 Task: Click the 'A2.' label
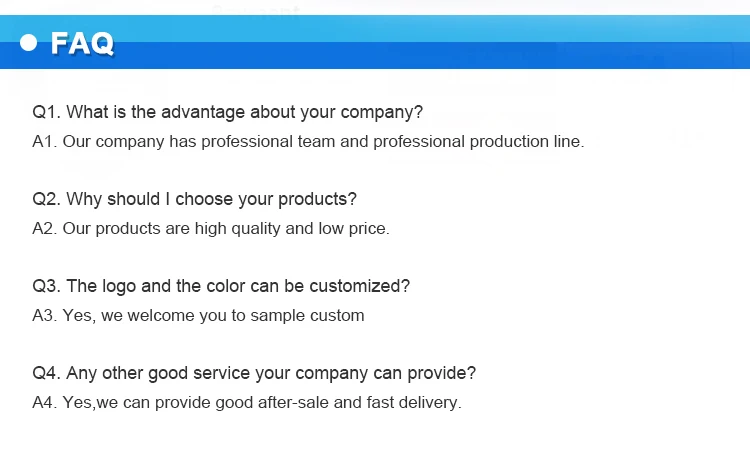45,228
